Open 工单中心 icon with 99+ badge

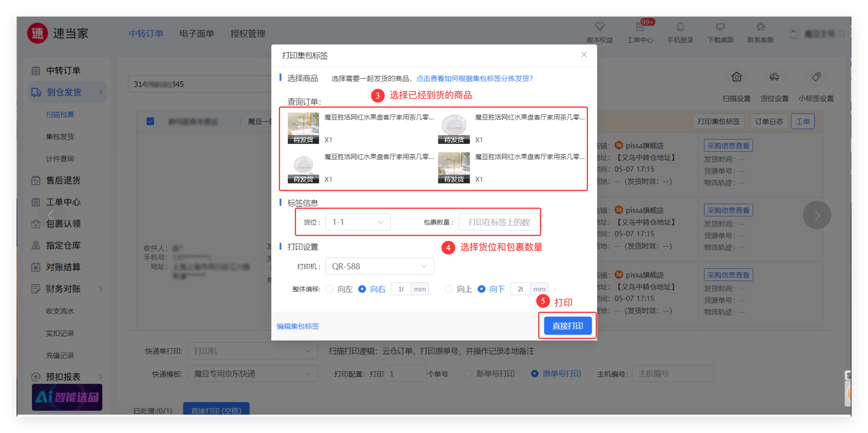click(x=639, y=27)
